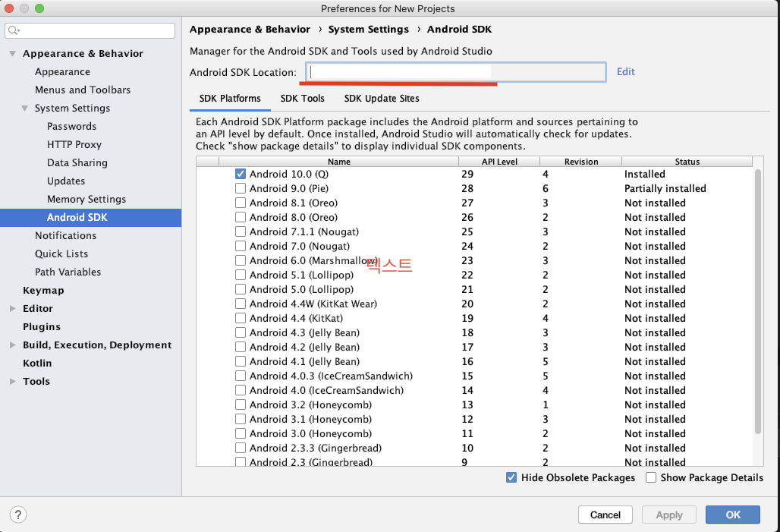Click 'Partially installed' status text
The height and width of the screenshot is (532, 780).
pyautogui.click(x=665, y=188)
